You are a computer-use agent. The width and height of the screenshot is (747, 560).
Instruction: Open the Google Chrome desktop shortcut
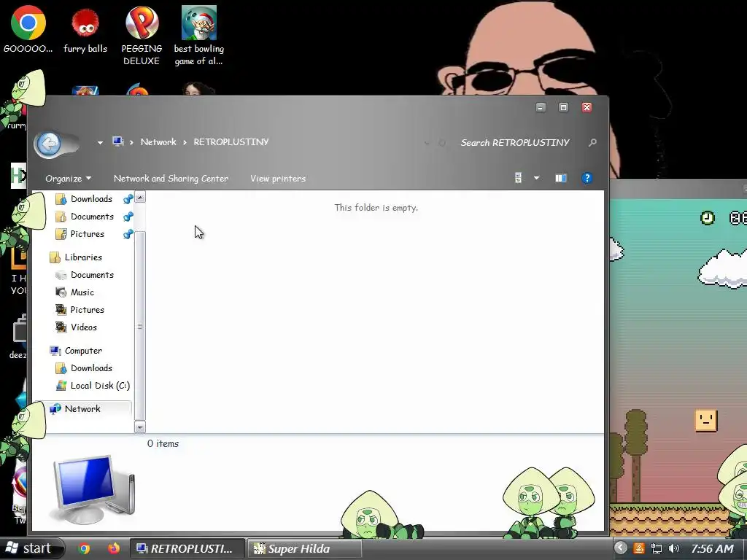28,29
